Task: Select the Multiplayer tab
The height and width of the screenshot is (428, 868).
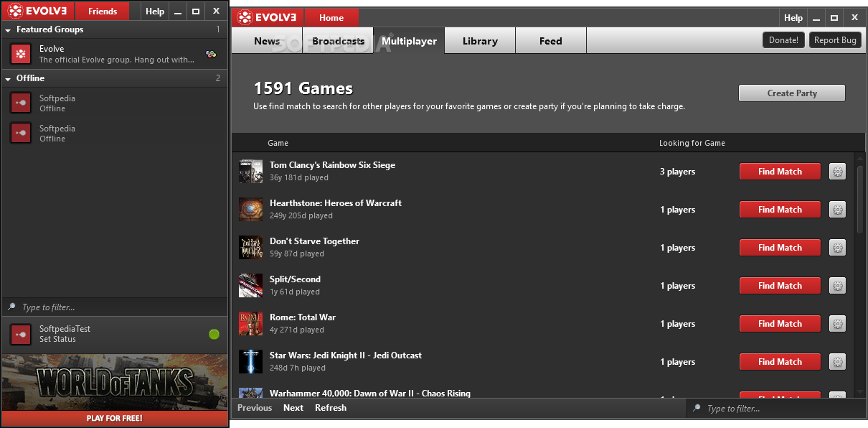Action: pyautogui.click(x=409, y=41)
